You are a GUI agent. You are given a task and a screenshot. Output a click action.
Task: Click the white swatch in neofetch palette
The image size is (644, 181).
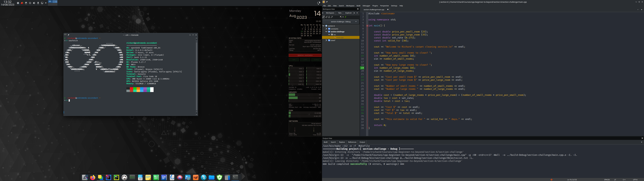pos(152,90)
